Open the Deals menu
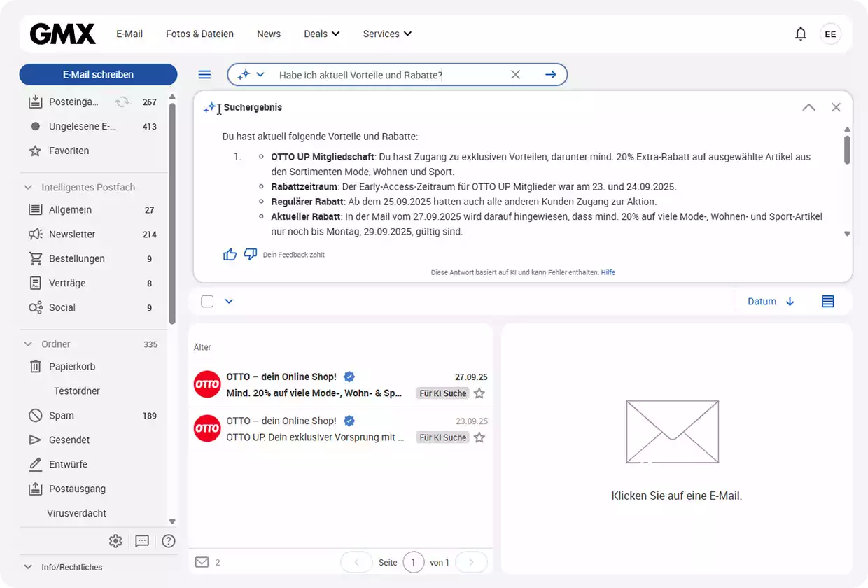Screen dimensions: 868x588 coord(322,34)
